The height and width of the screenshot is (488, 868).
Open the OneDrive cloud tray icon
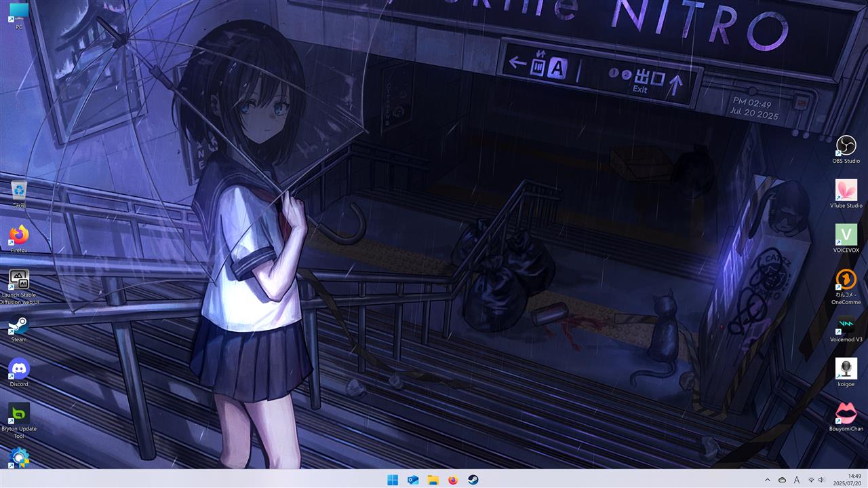782,480
